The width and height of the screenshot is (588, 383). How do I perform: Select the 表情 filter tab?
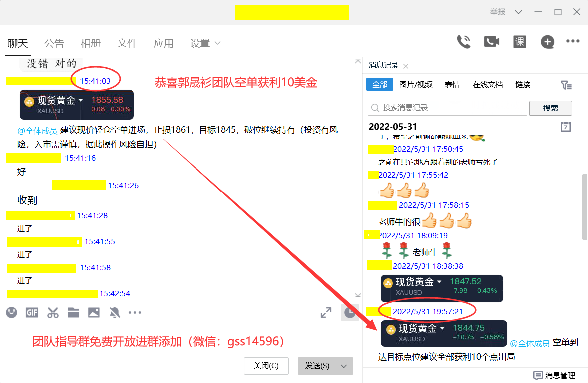[452, 85]
